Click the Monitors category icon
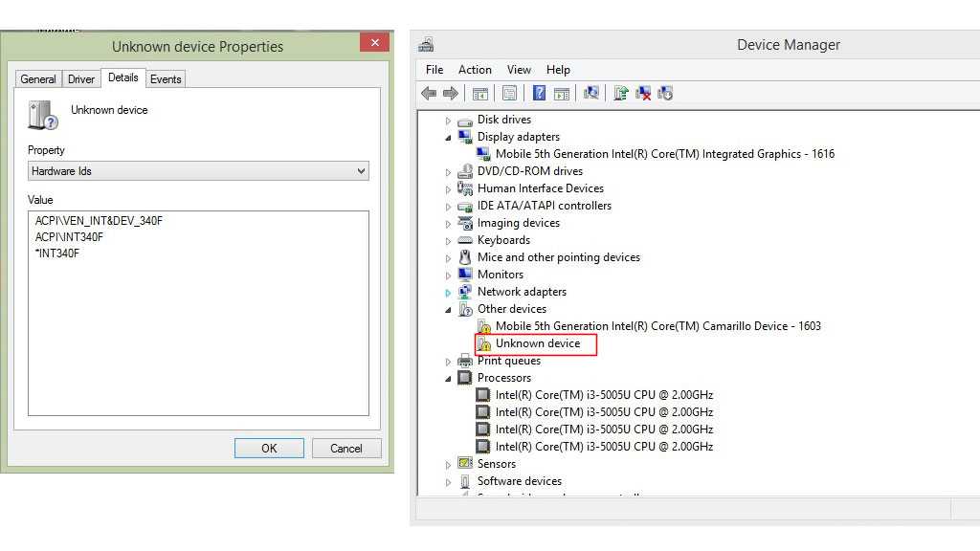 point(464,275)
